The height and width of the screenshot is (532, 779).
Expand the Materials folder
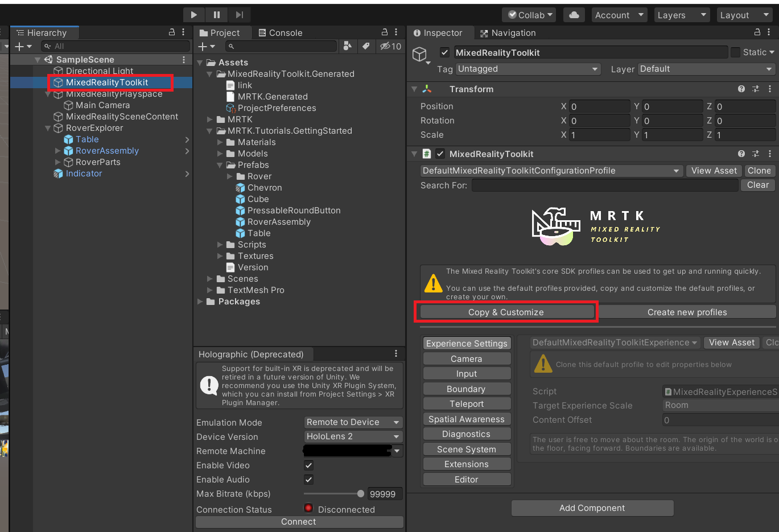point(220,142)
